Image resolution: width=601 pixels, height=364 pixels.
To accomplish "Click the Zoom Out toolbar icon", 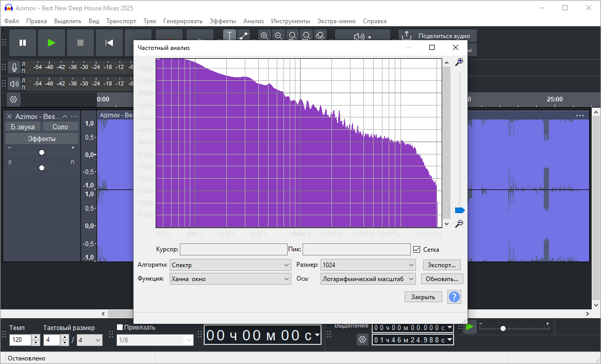I will (279, 36).
